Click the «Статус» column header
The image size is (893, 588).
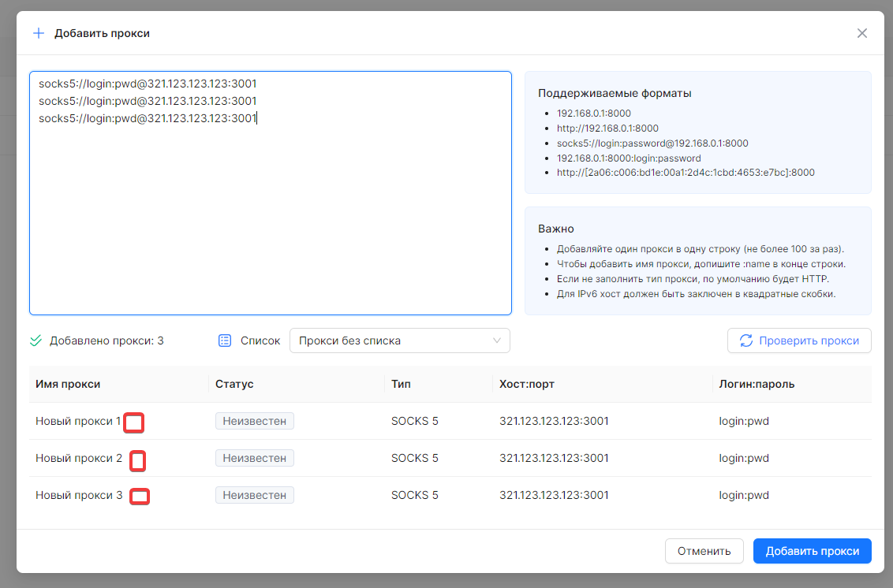point(234,384)
